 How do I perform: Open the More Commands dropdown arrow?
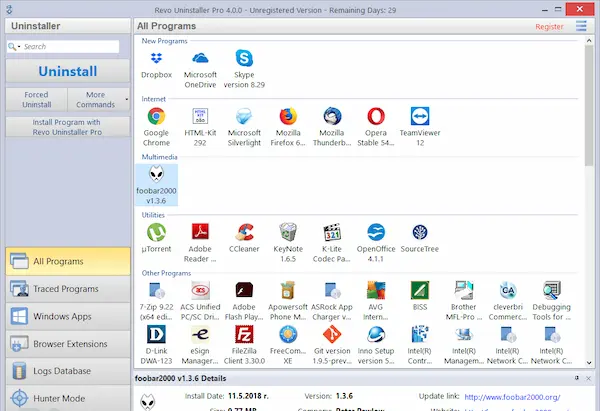(x=127, y=99)
